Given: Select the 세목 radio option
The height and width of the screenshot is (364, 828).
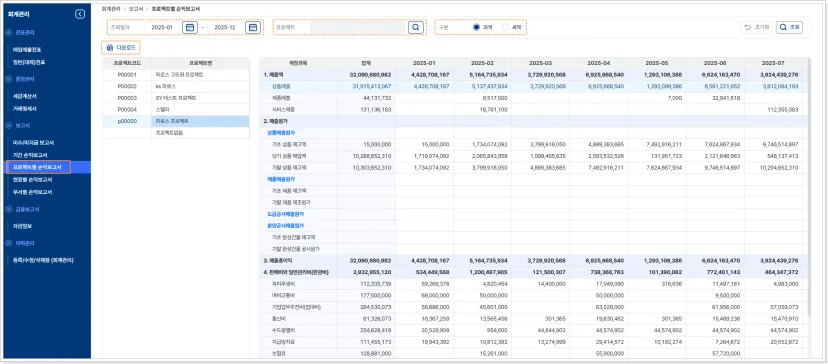Looking at the screenshot, I should [505, 27].
